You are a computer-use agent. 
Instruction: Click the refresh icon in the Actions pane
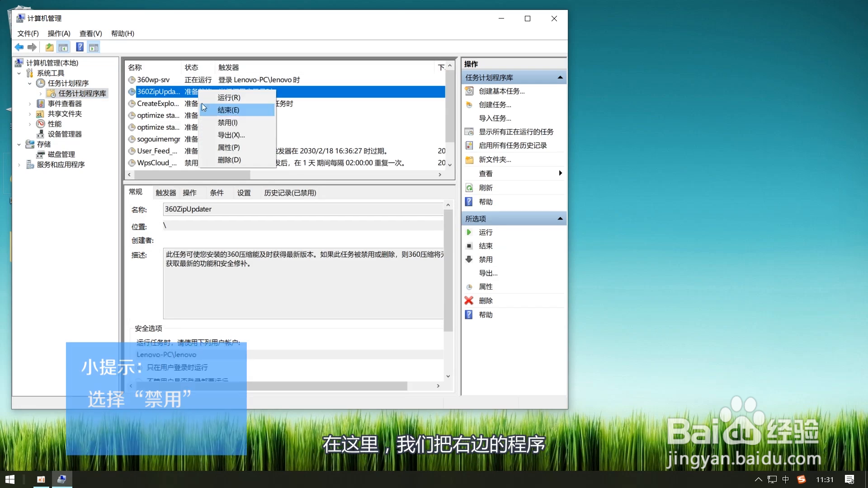point(469,188)
